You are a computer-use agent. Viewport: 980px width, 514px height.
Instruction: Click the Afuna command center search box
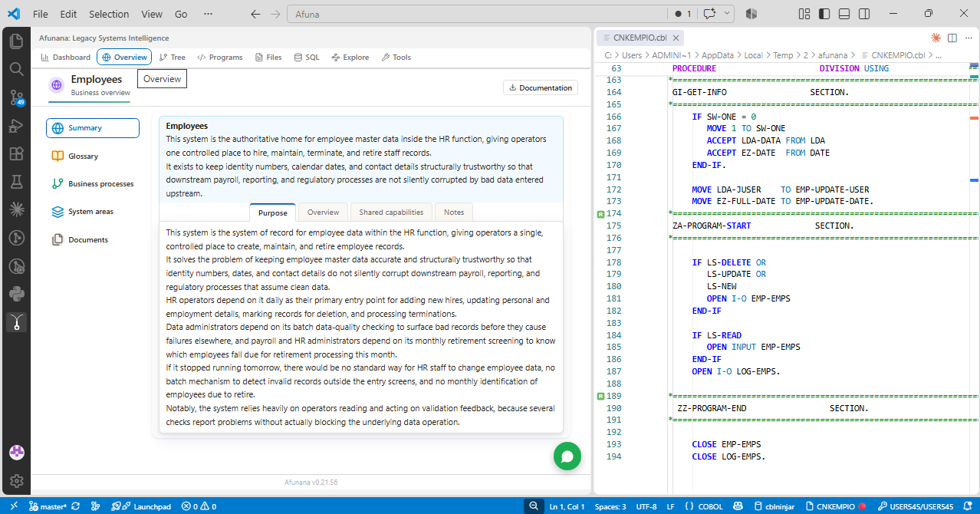(x=475, y=14)
